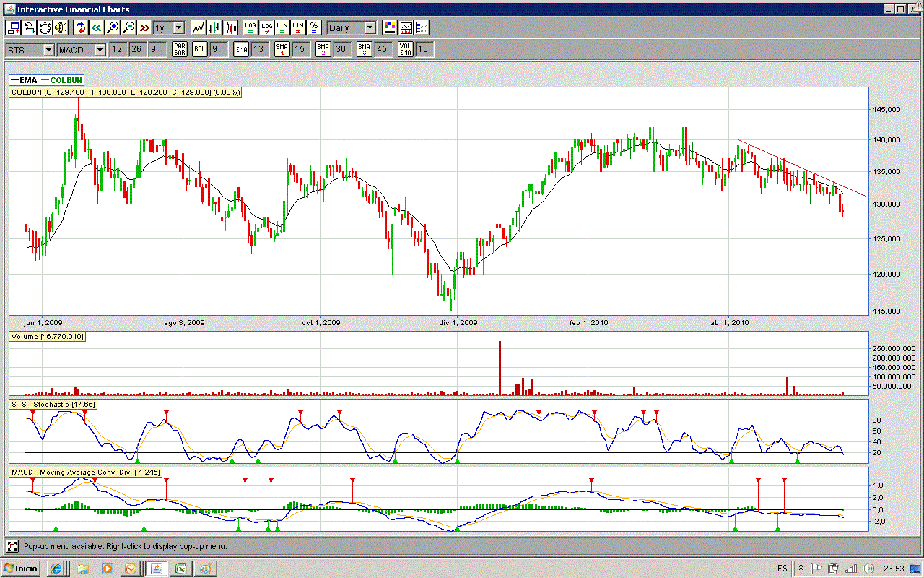This screenshot has width=924, height=578.
Task: Move chart back with double left chevrons
Action: pos(97,27)
